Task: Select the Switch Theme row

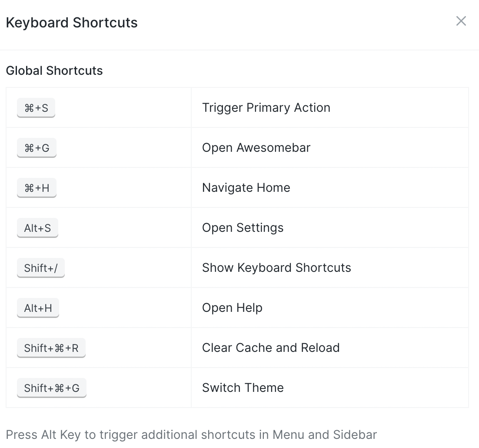Action: point(243,388)
